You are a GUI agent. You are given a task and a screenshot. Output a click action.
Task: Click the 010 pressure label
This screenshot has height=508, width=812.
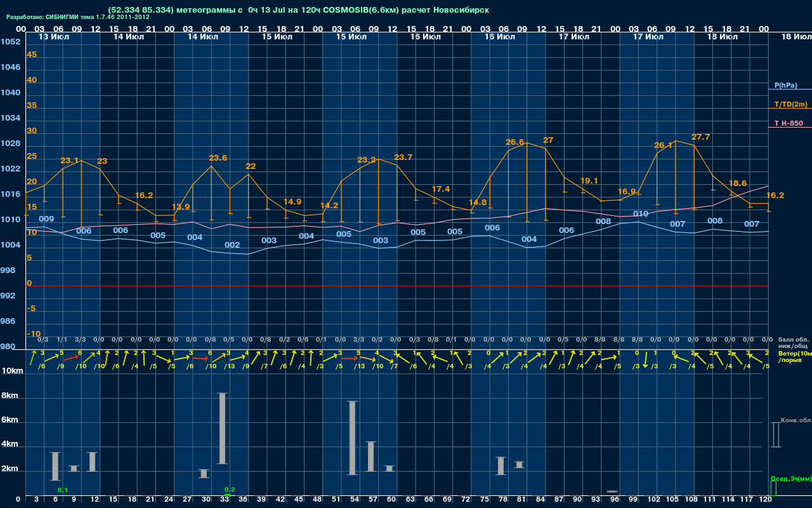[x=641, y=214]
